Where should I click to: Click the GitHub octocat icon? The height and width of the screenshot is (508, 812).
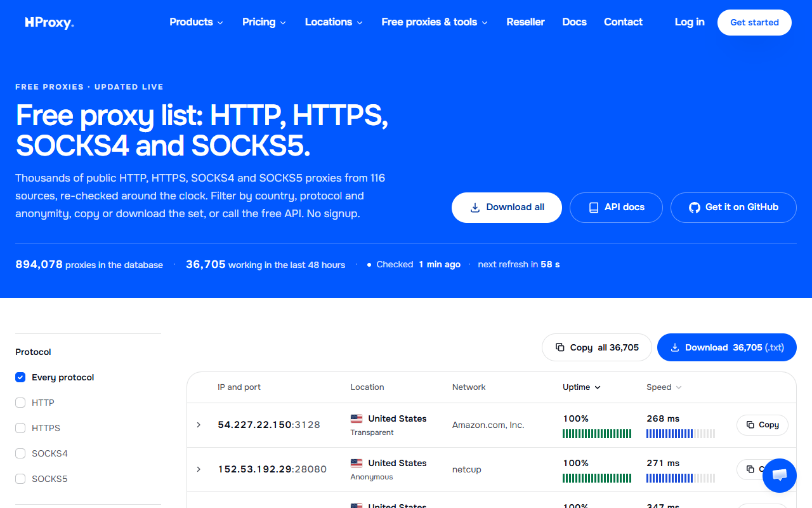(695, 208)
